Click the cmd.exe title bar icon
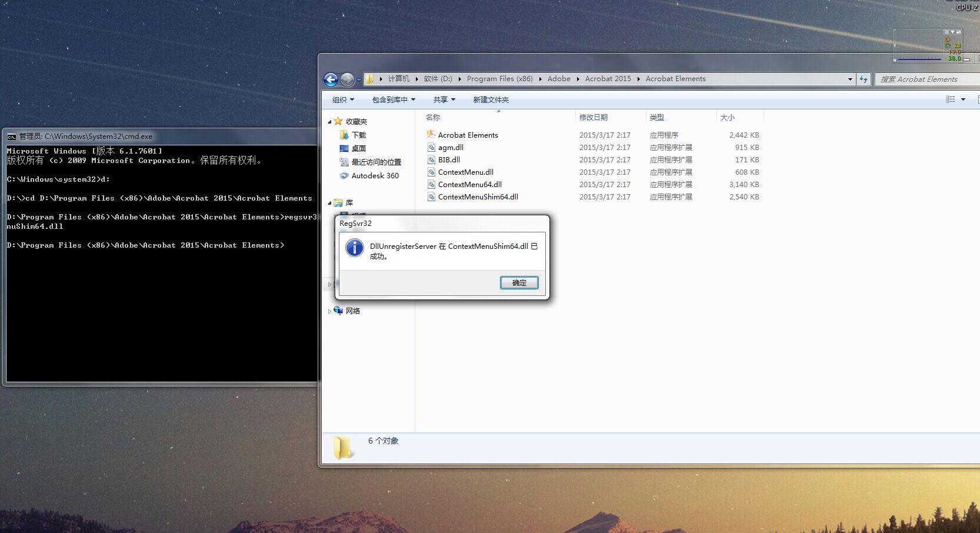980x533 pixels. pos(12,136)
